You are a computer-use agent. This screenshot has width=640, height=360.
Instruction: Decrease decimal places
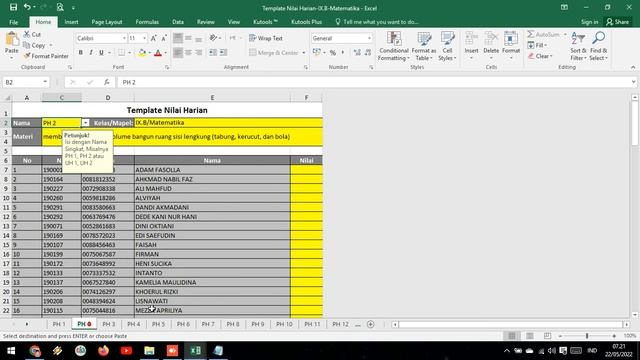pos(368,53)
